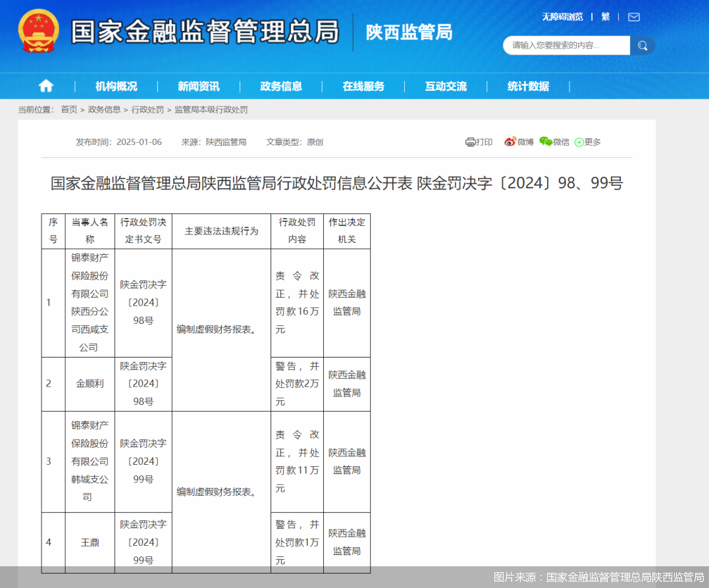Click cell 金顺利 in row 2
This screenshot has height=588, width=709.
click(90, 384)
